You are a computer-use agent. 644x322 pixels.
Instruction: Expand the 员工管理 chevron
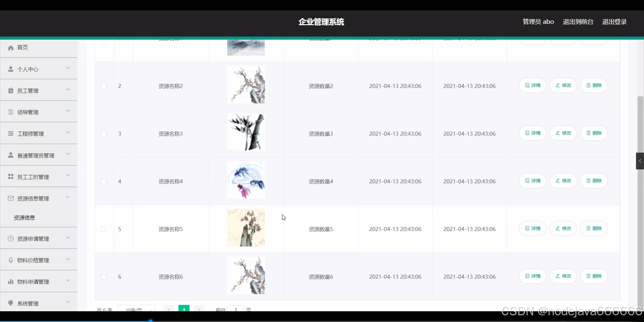click(68, 90)
